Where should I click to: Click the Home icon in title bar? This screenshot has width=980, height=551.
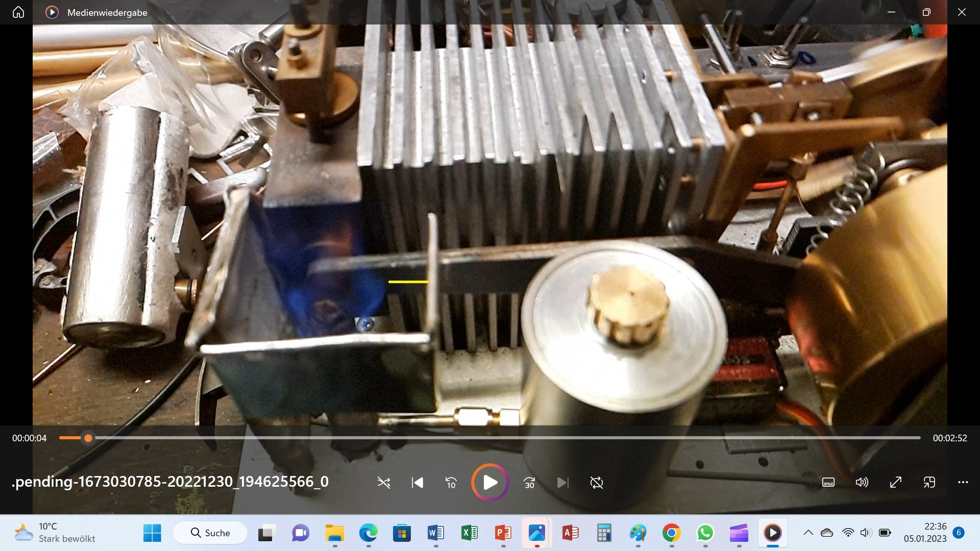tap(18, 12)
